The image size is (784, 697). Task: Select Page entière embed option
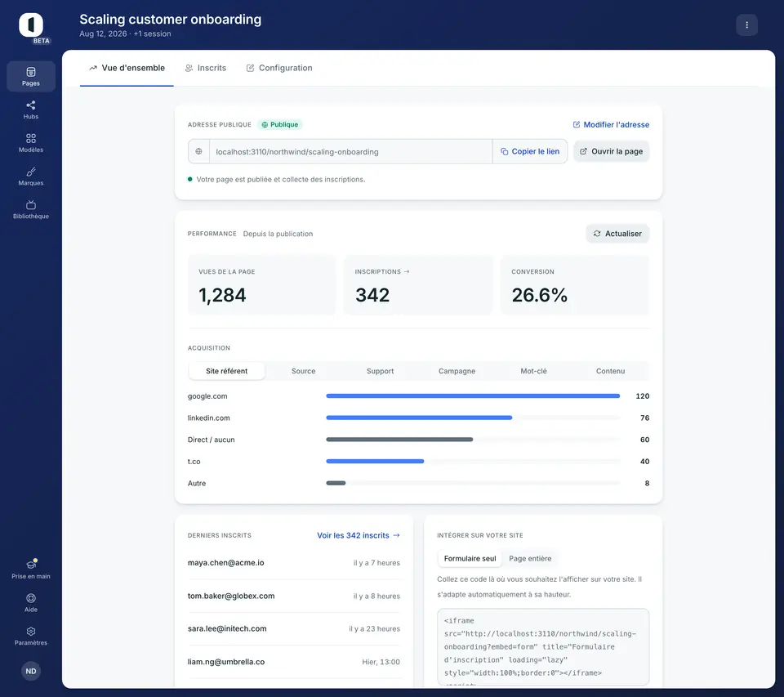click(530, 558)
